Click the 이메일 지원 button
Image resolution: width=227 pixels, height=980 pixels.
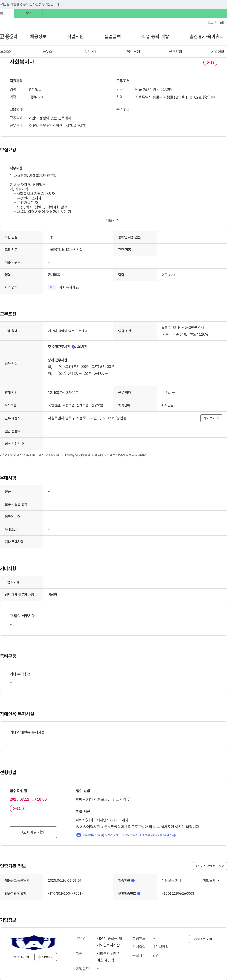[x=33, y=832]
